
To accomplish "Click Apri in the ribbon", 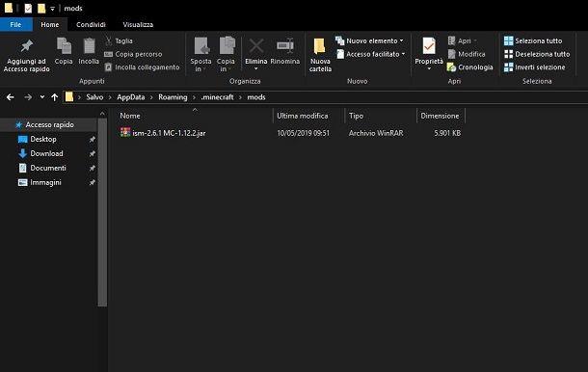I will tap(462, 40).
